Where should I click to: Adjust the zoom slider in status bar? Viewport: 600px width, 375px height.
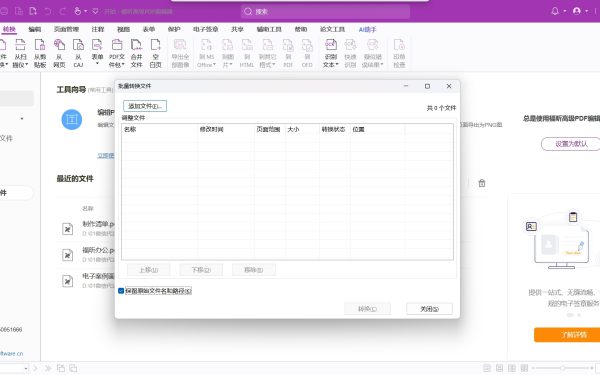(x=562, y=368)
